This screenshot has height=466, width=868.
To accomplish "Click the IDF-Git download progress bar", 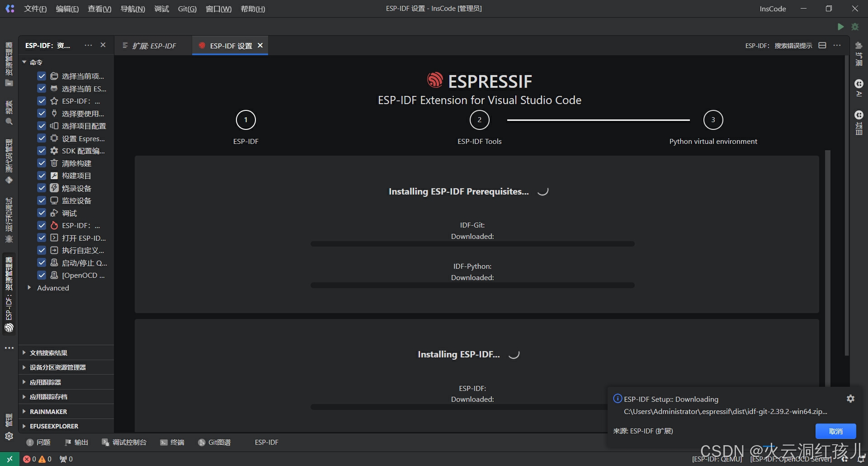I will click(472, 244).
